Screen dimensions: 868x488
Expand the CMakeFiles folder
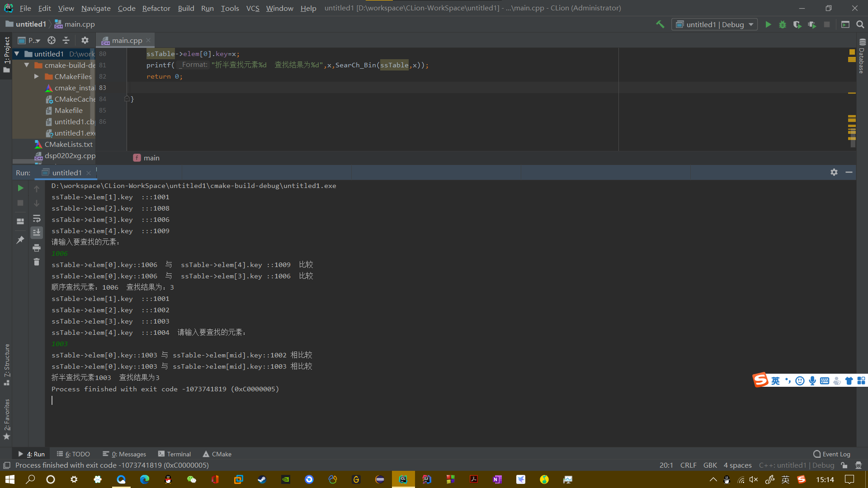coord(37,76)
